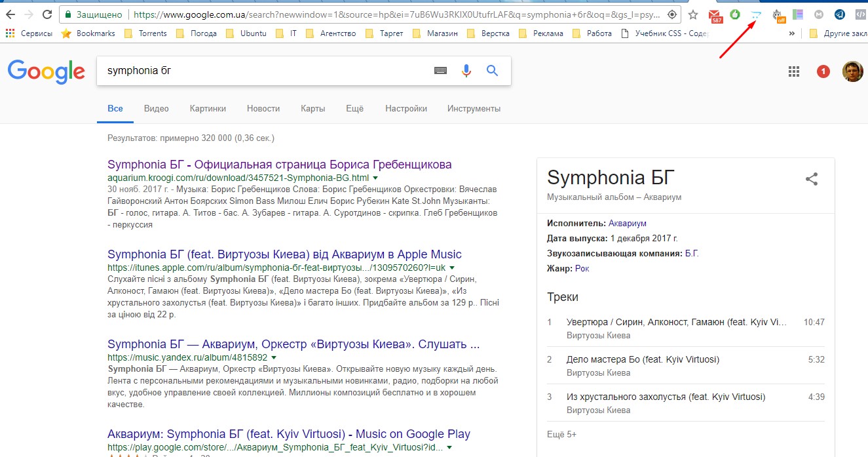Open the Google Play Music result link
This screenshot has height=457, width=868.
coord(289,434)
